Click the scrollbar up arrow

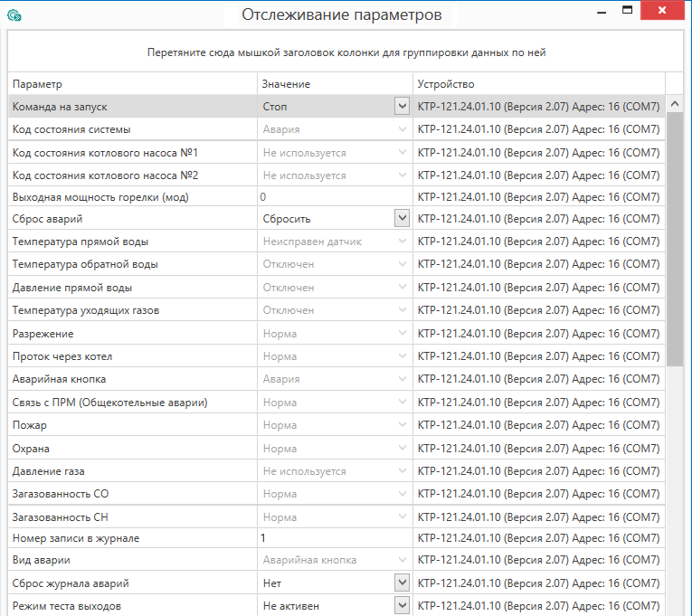pos(675,105)
